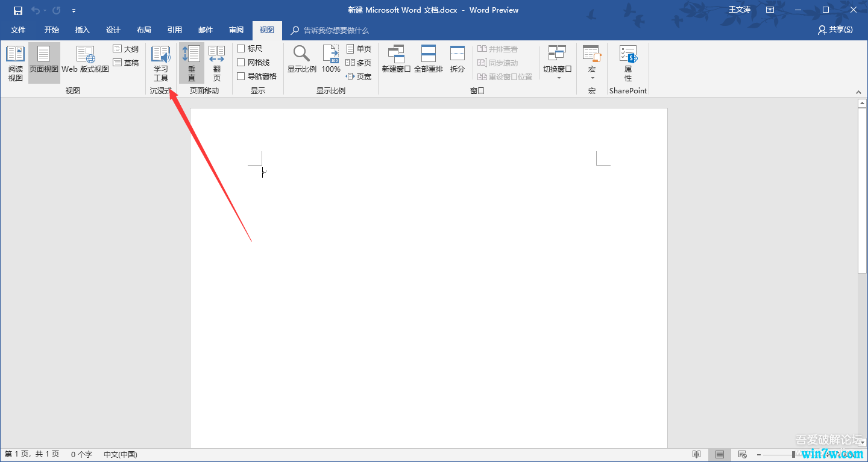
Task: Choose Multiple Pages view (多页)
Action: (359, 63)
